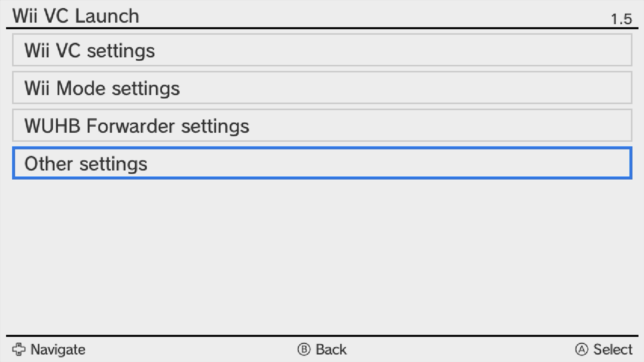Select WUHB Forwarder settings in the list
Screen dimensions: 644x362
coord(322,125)
